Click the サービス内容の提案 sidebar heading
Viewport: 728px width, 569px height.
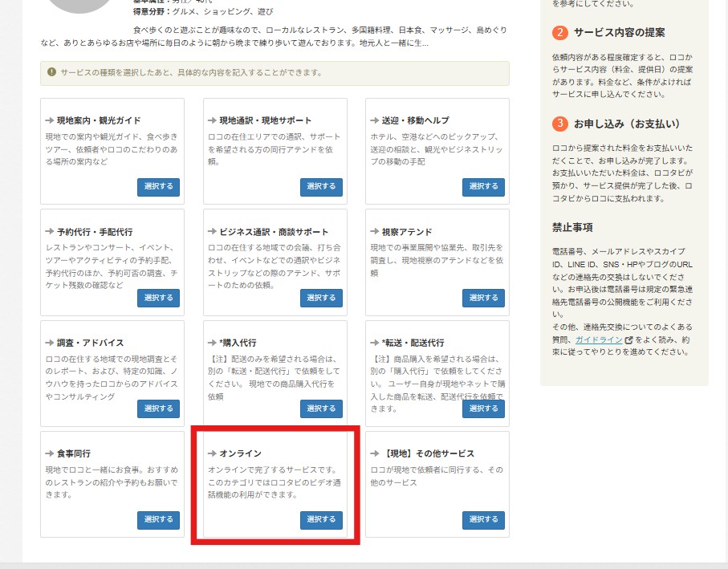pyautogui.click(x=620, y=32)
